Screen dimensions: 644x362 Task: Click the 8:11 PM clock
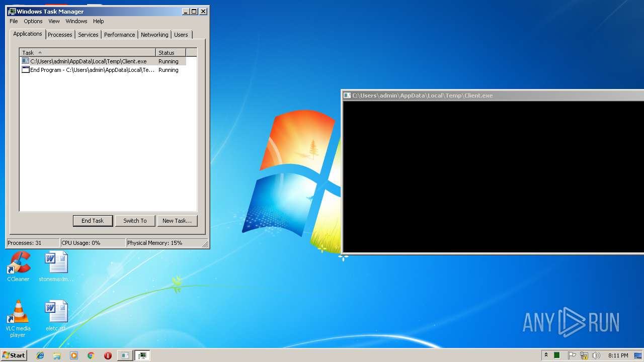click(618, 355)
